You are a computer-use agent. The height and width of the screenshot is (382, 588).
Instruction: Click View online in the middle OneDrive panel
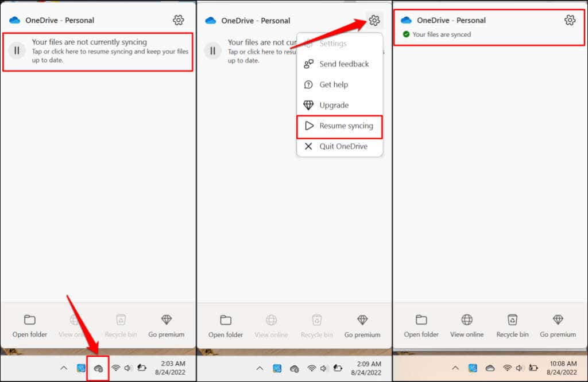pyautogui.click(x=271, y=326)
